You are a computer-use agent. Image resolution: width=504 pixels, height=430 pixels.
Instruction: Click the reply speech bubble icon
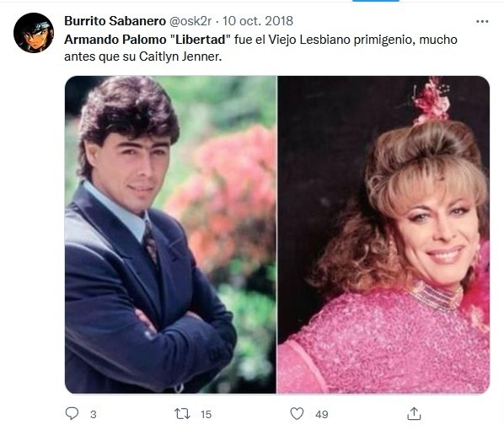tap(72, 414)
